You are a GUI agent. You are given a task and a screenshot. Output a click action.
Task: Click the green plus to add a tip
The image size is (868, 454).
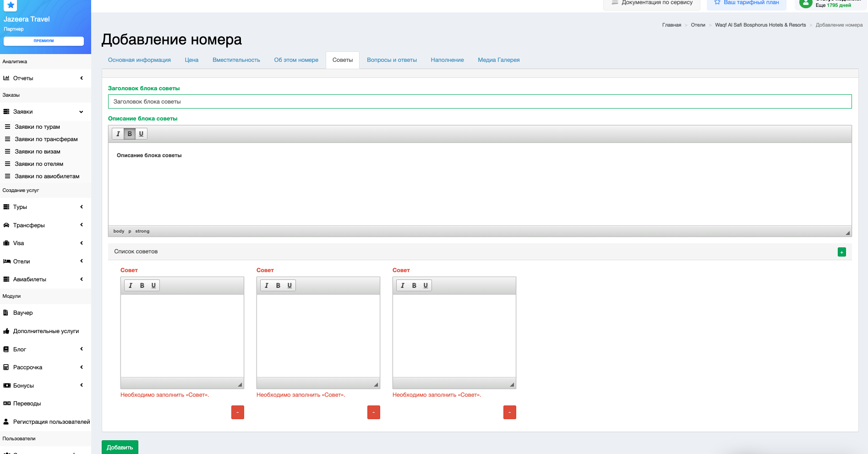[841, 252]
